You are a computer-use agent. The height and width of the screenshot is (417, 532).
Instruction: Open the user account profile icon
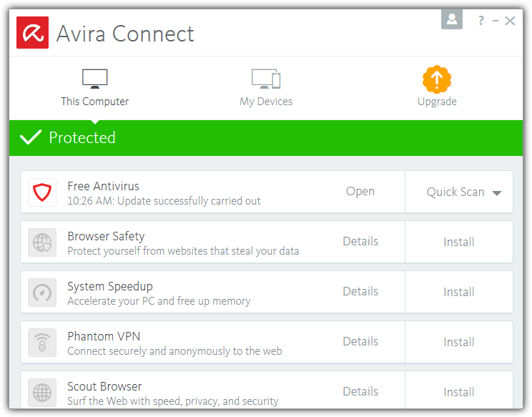click(x=452, y=20)
